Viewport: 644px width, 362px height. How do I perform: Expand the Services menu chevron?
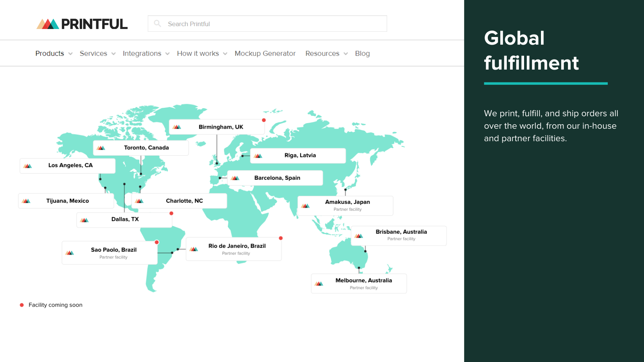(x=114, y=54)
